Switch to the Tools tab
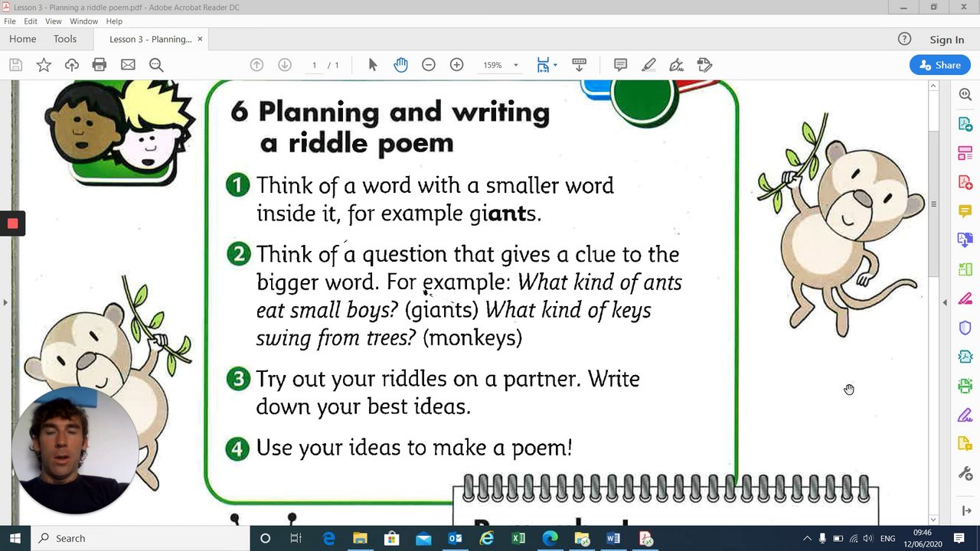This screenshot has height=551, width=980. pyautogui.click(x=65, y=39)
